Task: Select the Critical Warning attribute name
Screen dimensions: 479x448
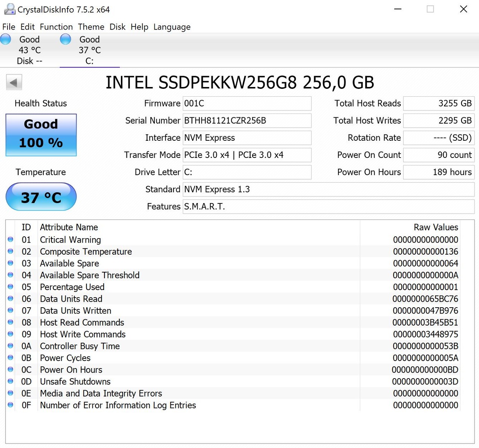Action: tap(71, 240)
